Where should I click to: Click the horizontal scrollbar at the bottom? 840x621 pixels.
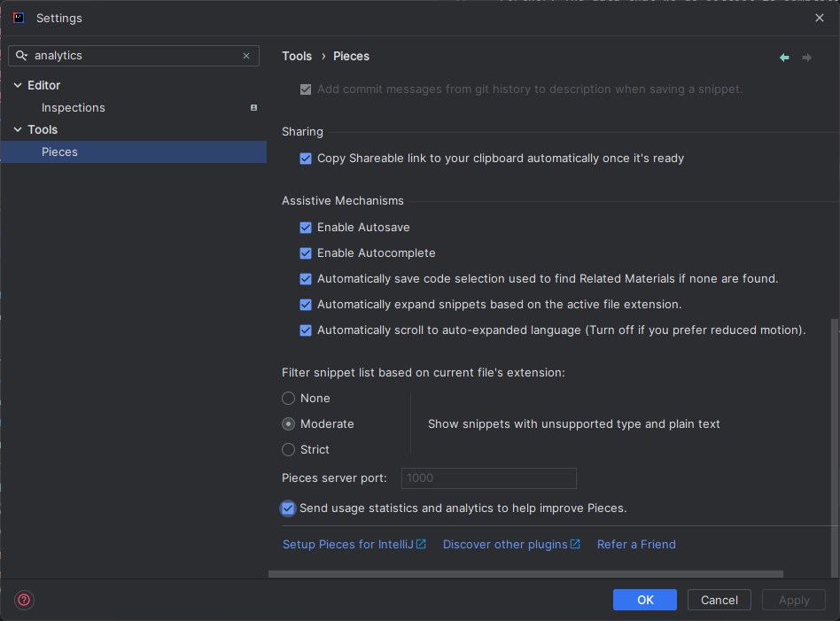tap(525, 574)
